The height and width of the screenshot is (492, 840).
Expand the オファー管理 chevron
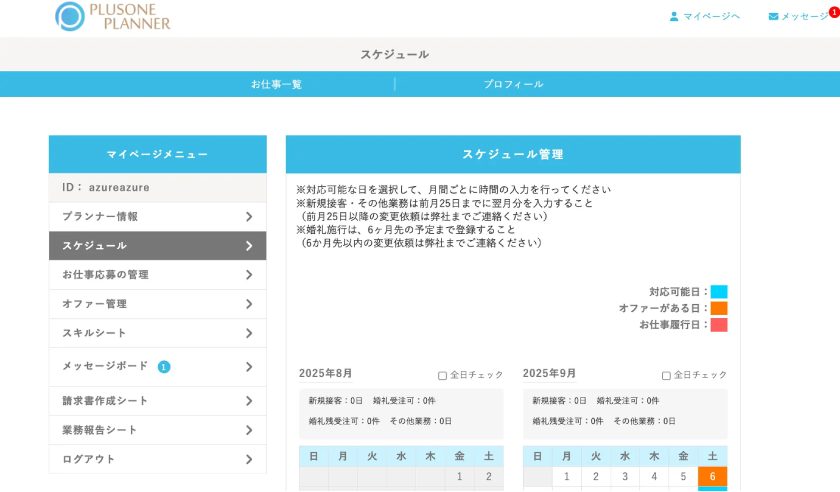(249, 304)
